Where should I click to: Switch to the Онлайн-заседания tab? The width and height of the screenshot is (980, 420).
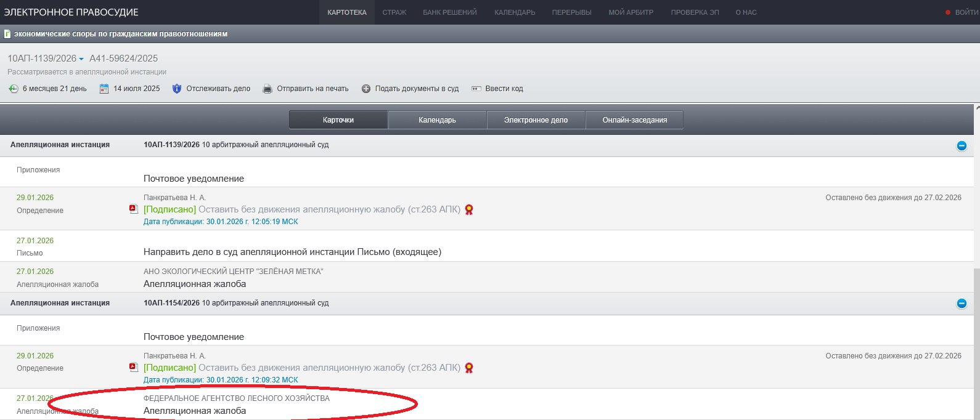pos(634,120)
